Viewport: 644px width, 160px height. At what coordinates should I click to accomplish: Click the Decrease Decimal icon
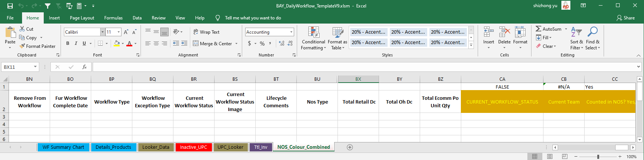pos(290,43)
